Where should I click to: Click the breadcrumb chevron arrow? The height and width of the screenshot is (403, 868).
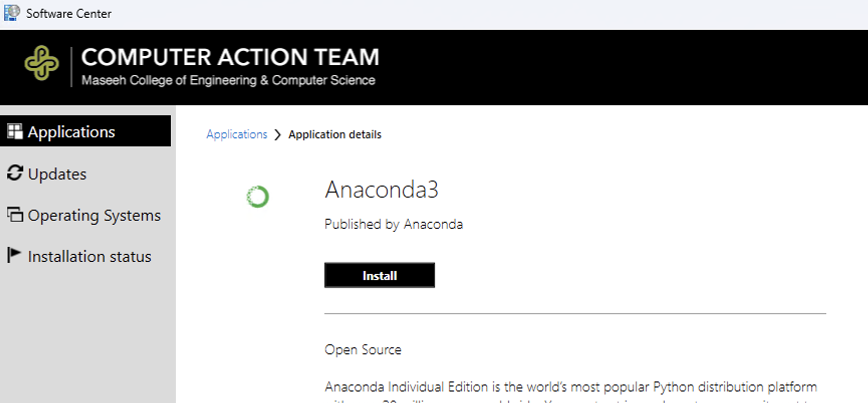pos(278,135)
